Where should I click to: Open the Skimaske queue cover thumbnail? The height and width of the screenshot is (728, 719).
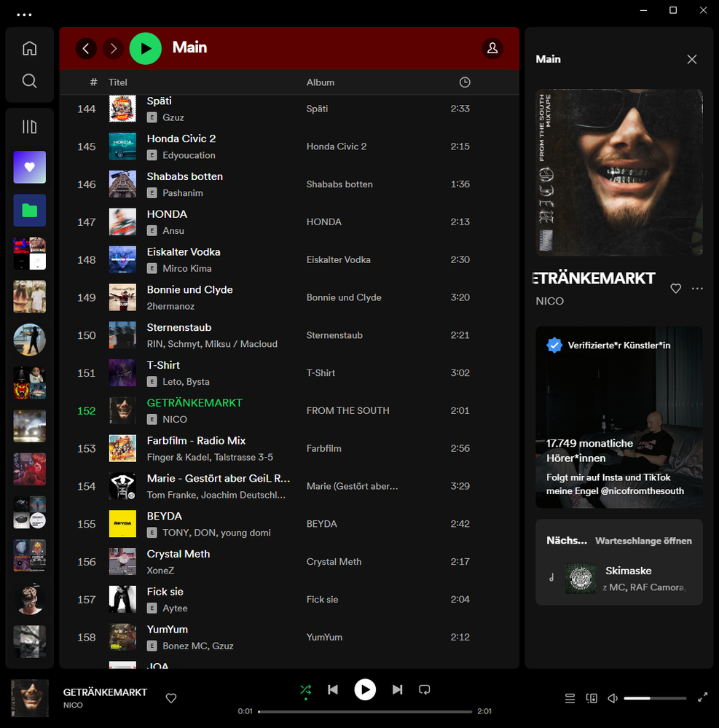pyautogui.click(x=581, y=579)
